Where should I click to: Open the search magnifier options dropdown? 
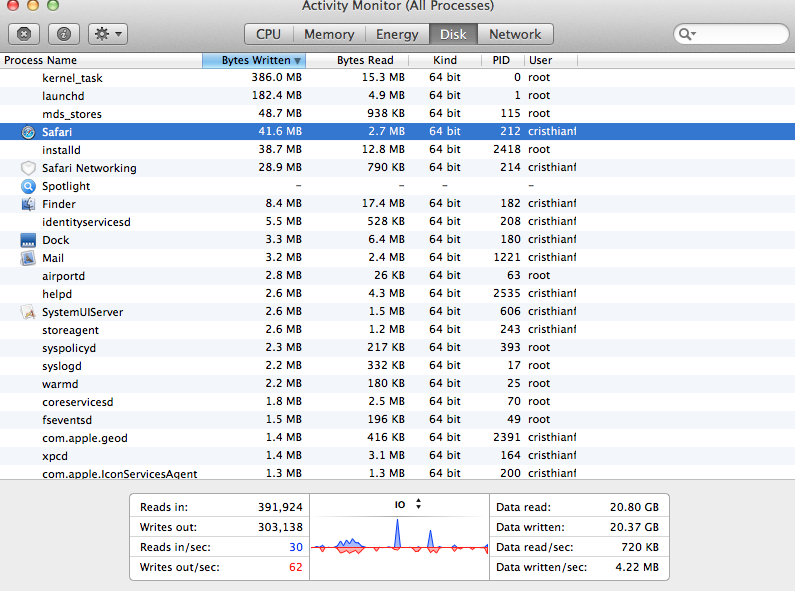coord(688,34)
